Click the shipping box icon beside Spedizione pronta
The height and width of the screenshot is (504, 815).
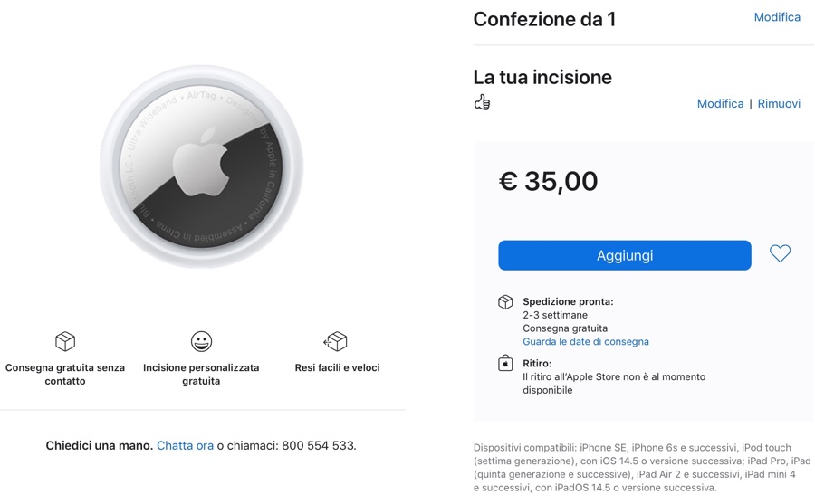[x=506, y=302]
